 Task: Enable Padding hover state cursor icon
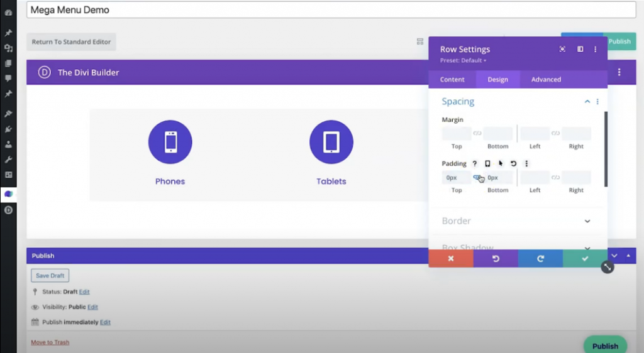501,163
